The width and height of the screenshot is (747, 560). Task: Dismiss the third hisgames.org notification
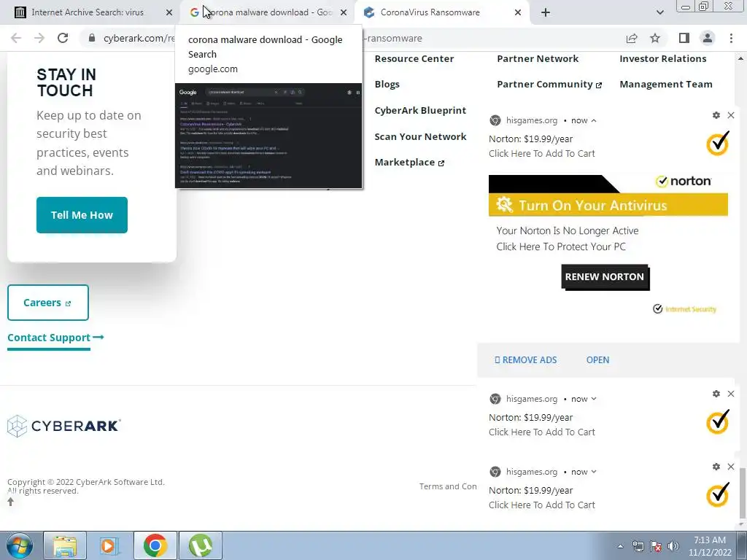point(731,467)
